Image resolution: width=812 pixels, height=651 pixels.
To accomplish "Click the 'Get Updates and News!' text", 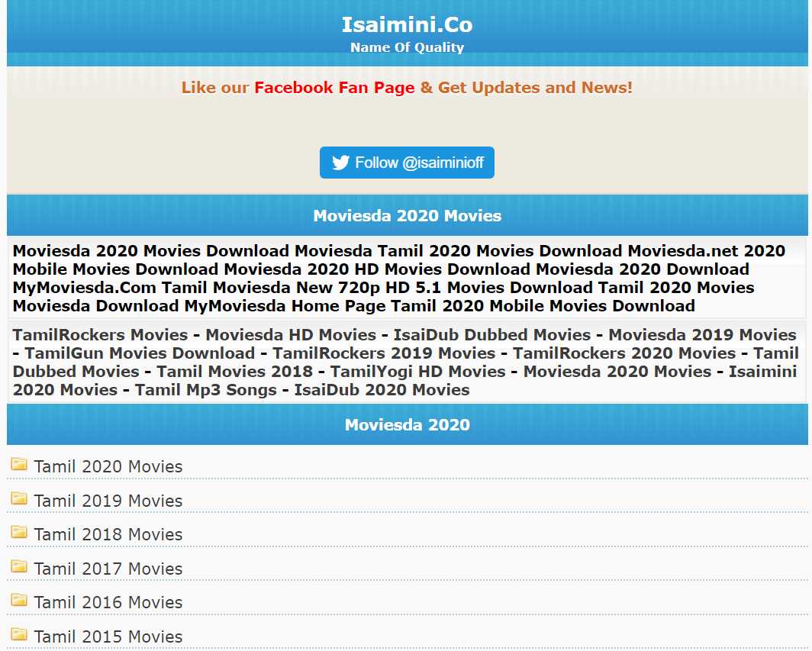I will [x=535, y=88].
